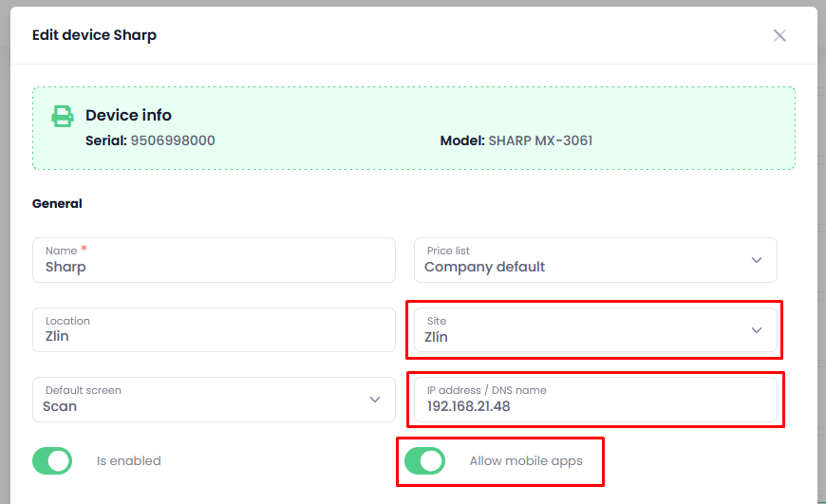Screen dimensions: 826x504
Task: Click the Default screen chevron arrow
Action: point(374,400)
